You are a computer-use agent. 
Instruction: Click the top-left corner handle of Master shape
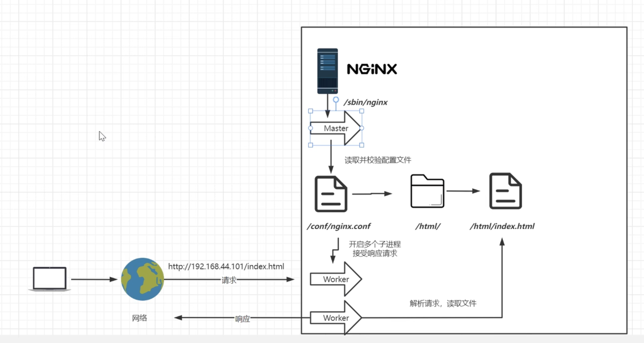[310, 111]
